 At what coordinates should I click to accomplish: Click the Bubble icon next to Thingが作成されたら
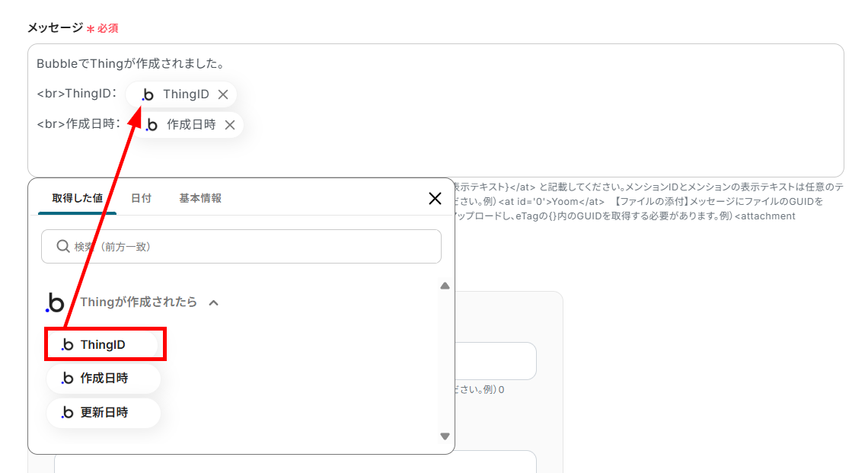pyautogui.click(x=53, y=302)
